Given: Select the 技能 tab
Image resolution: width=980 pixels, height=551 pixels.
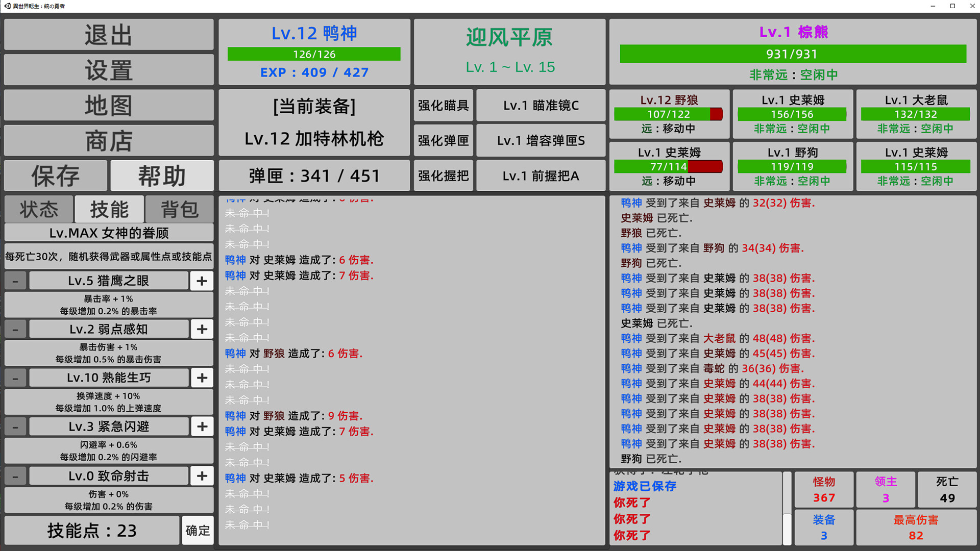Looking at the screenshot, I should pos(109,209).
